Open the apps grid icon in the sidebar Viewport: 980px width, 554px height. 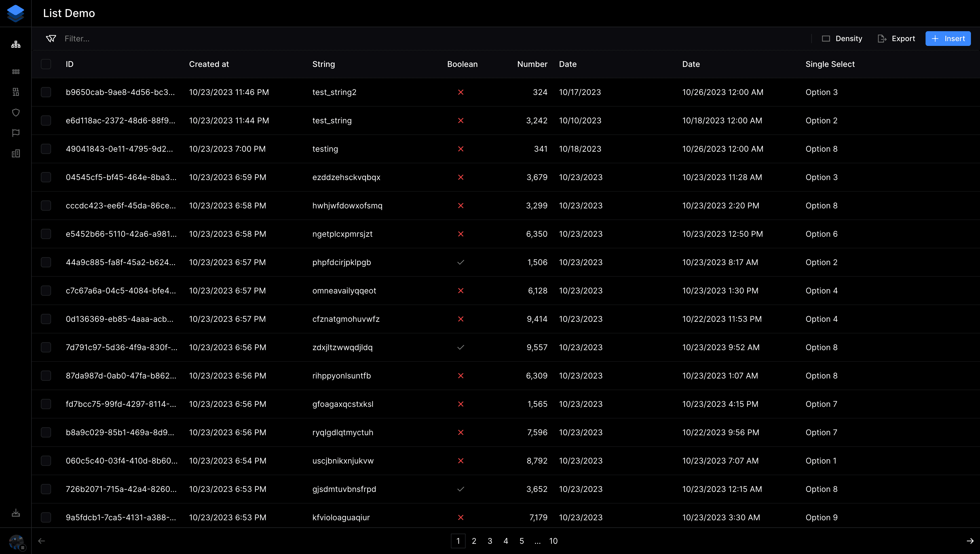(x=16, y=71)
